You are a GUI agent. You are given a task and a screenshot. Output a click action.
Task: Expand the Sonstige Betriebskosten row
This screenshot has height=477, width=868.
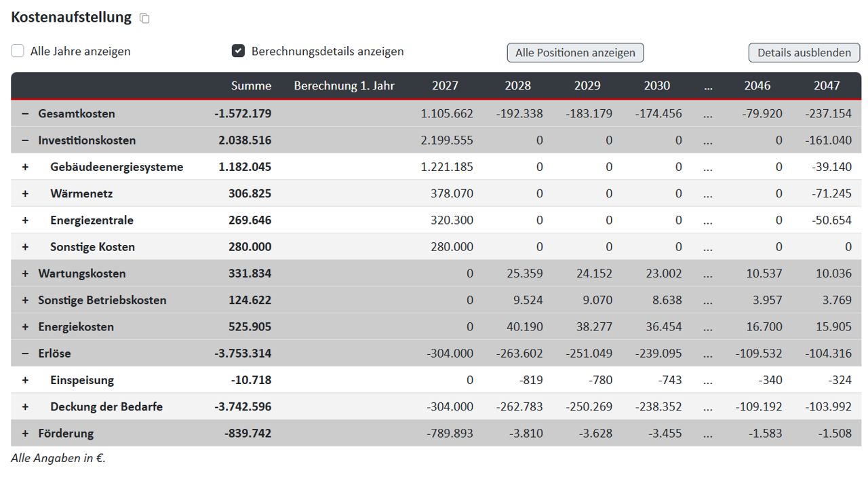pos(25,300)
